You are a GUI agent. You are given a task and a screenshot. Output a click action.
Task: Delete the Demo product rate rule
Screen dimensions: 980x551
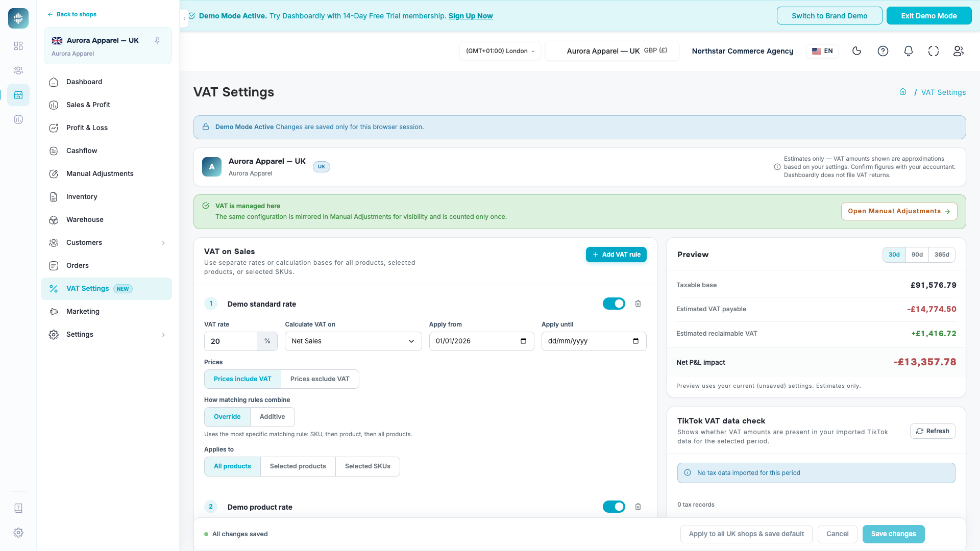tap(638, 507)
